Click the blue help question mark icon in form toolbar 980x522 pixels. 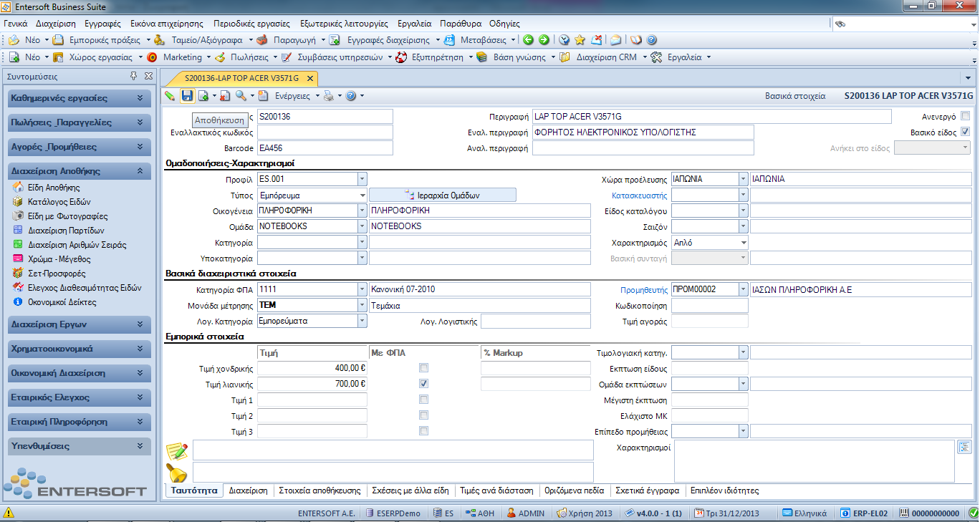tap(351, 95)
